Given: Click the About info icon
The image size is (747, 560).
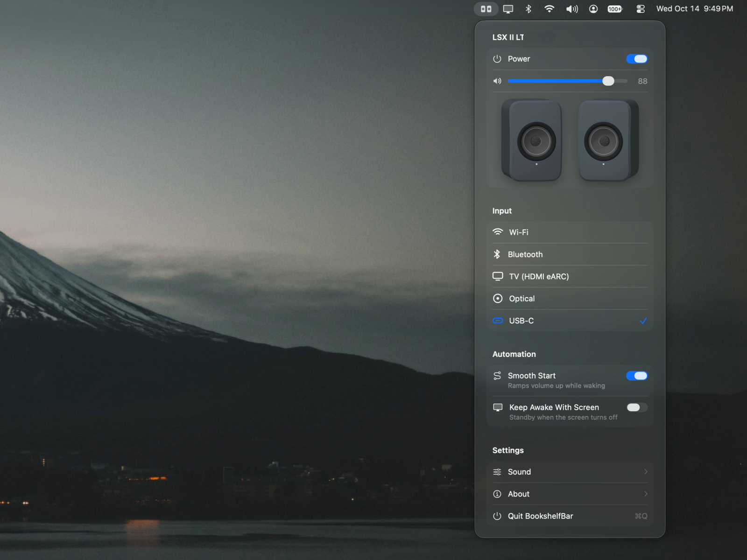Looking at the screenshot, I should click(x=497, y=494).
